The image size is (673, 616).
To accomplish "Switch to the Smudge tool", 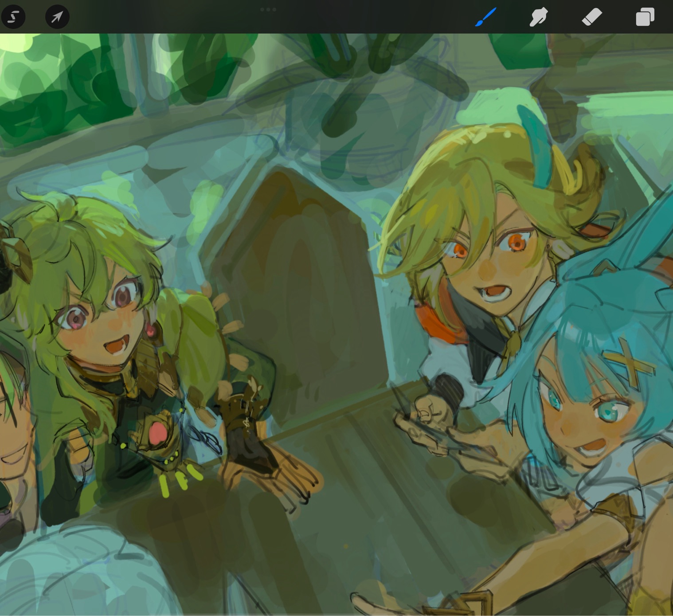I will [538, 17].
